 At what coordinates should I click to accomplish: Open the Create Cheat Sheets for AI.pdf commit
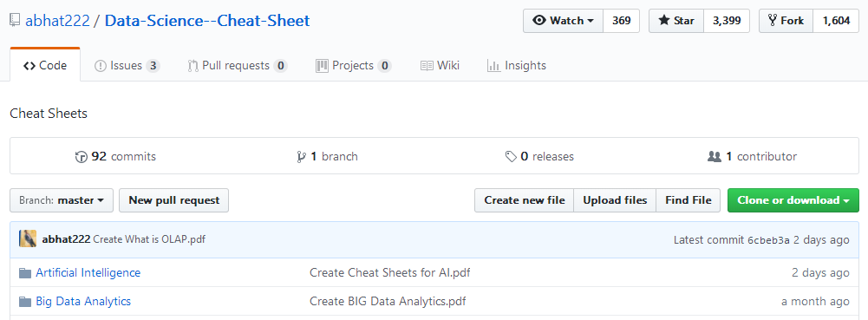(x=390, y=272)
